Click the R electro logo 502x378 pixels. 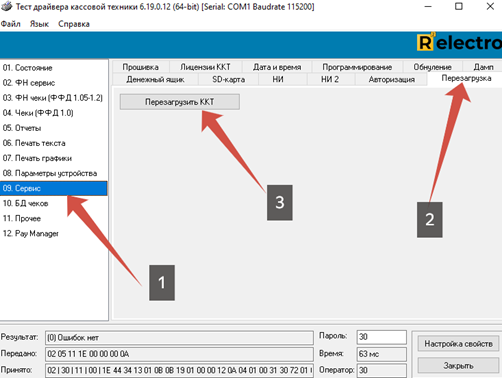click(459, 43)
